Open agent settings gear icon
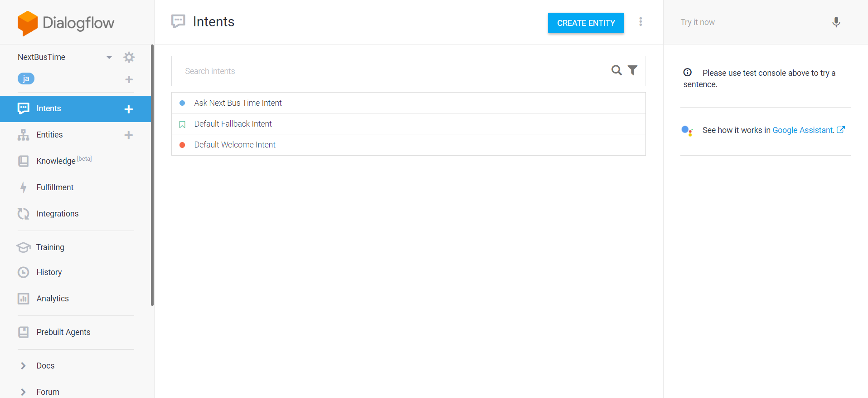 [x=129, y=57]
